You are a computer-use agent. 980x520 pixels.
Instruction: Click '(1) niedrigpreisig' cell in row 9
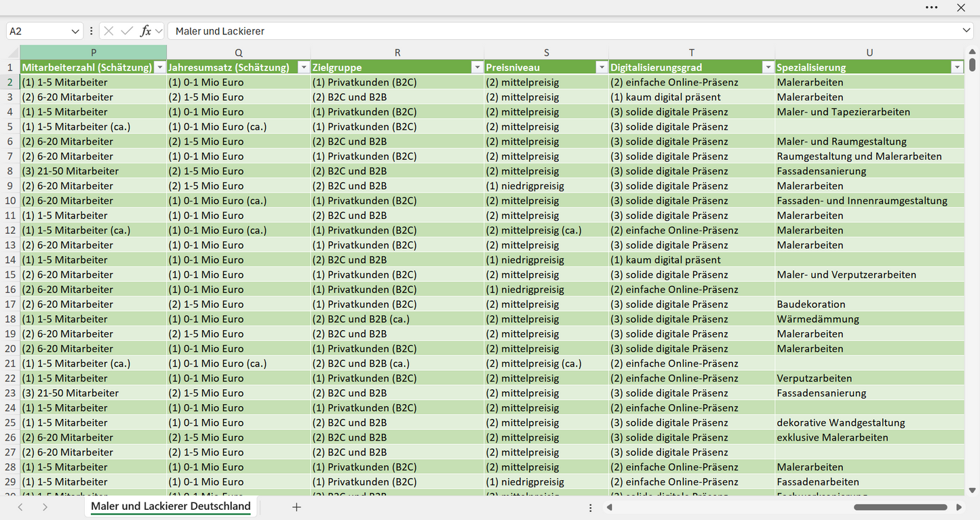coord(547,186)
